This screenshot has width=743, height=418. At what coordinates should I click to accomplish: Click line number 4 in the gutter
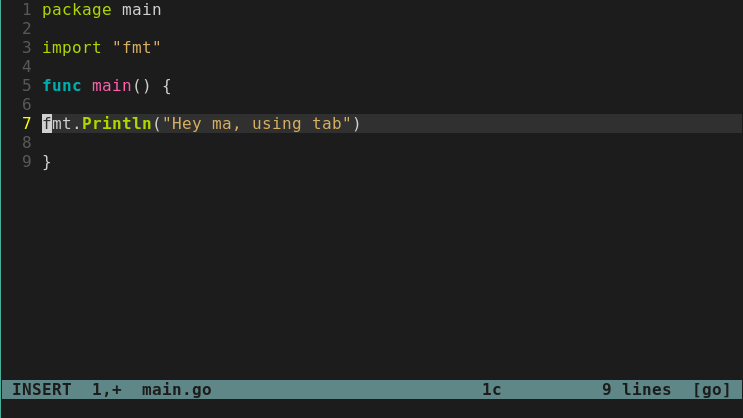27,66
